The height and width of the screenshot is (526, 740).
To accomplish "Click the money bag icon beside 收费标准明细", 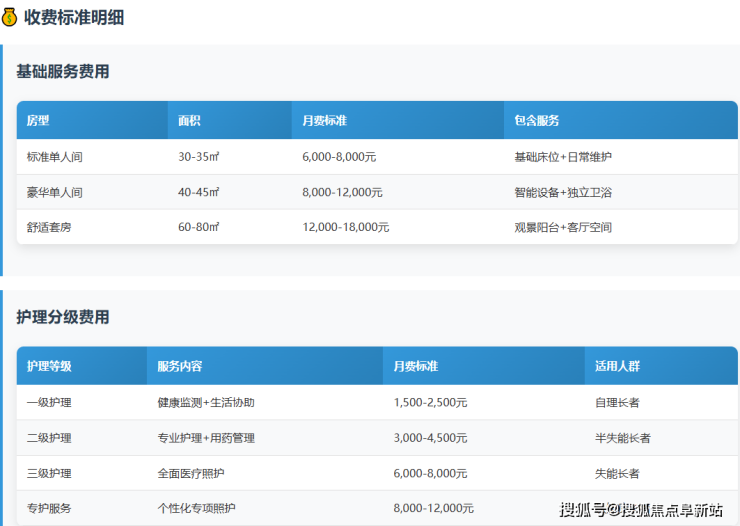I will click(10, 17).
